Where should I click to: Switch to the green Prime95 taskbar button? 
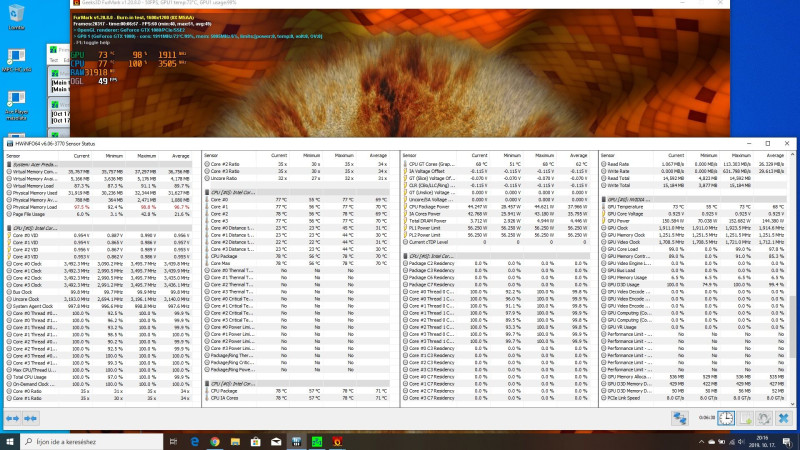click(317, 442)
